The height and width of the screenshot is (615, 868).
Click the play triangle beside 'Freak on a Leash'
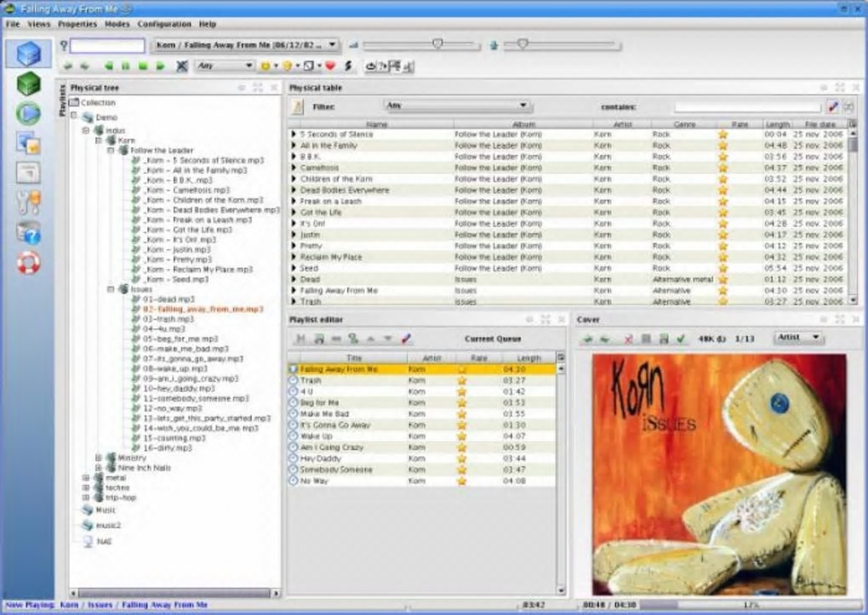click(294, 202)
